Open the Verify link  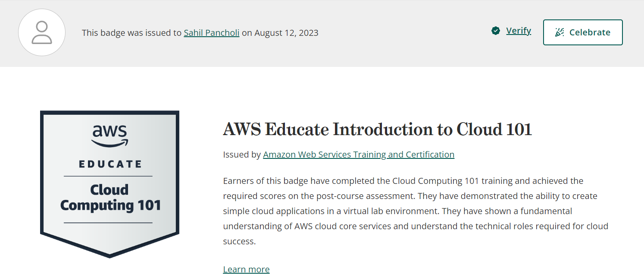519,31
